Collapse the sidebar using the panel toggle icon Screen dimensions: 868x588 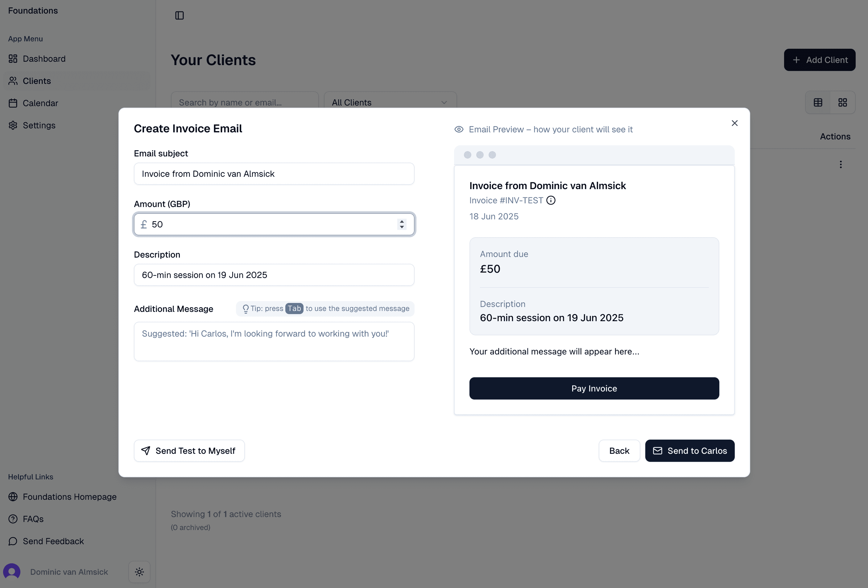tap(180, 15)
